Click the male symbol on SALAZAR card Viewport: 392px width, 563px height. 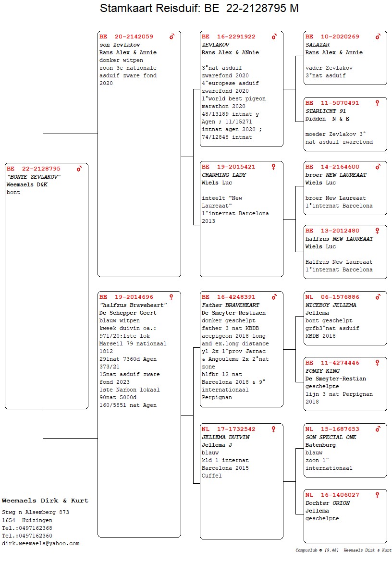[378, 37]
